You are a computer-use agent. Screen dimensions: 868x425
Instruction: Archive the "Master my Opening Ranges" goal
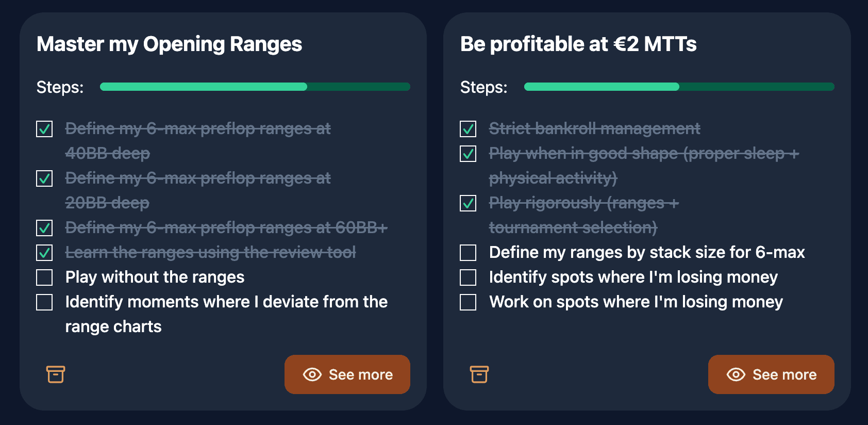[x=55, y=374]
